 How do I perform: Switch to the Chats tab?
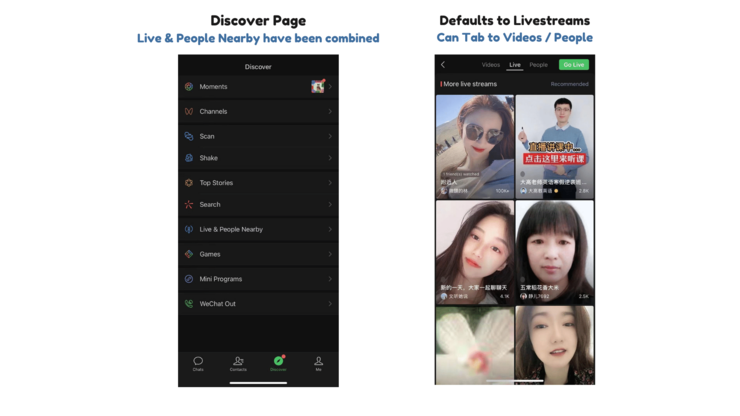198,363
